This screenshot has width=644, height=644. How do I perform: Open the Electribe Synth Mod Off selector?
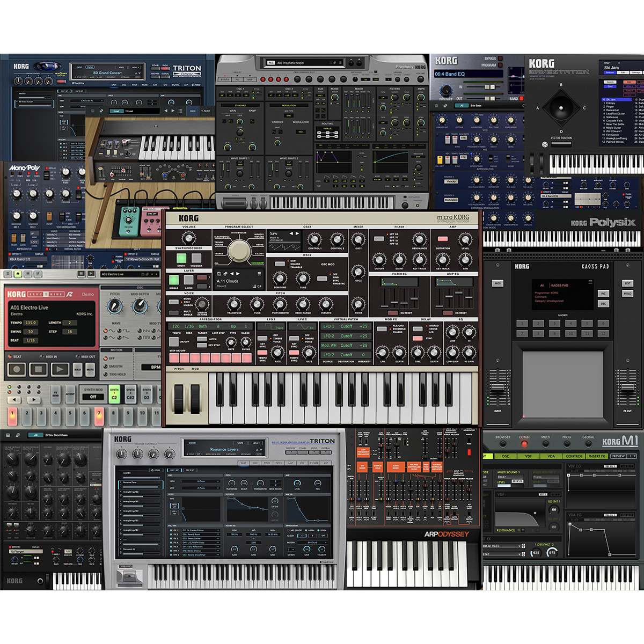click(93, 397)
